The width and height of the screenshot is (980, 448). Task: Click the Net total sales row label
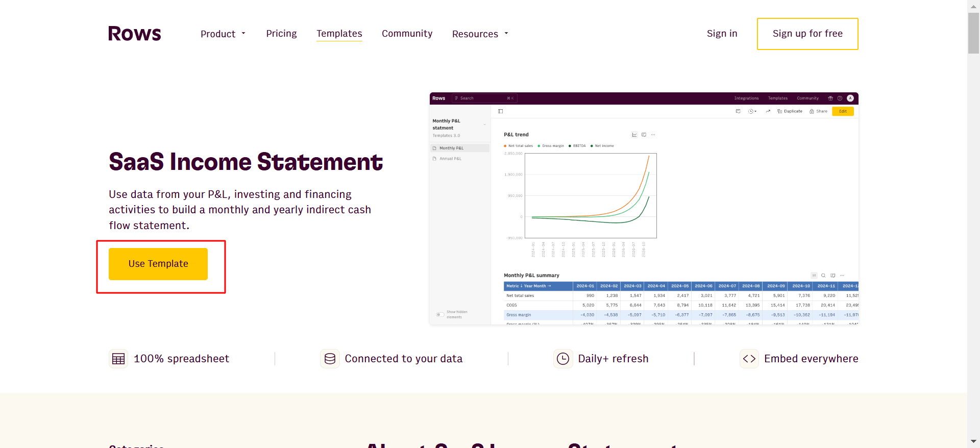point(520,295)
